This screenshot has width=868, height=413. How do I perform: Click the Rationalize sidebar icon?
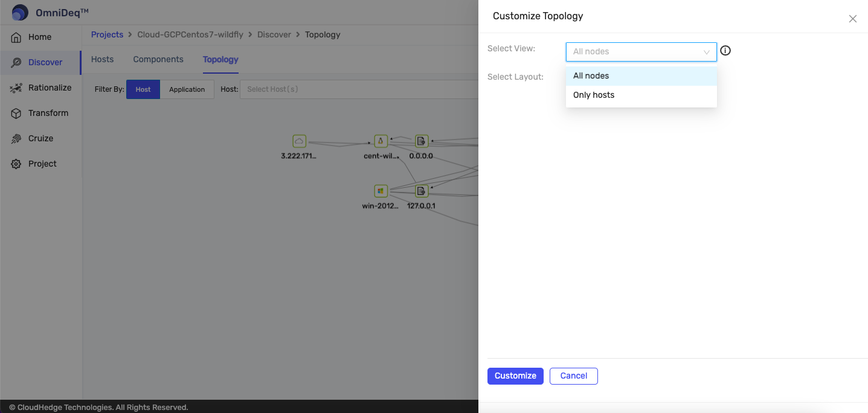click(16, 88)
